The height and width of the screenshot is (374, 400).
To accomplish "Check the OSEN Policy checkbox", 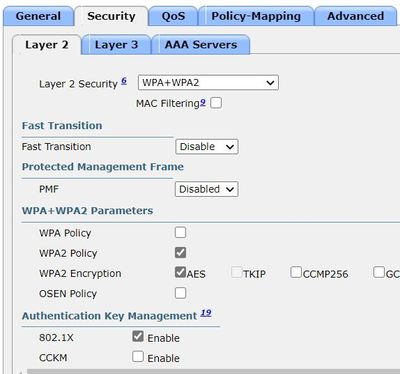I will [180, 293].
